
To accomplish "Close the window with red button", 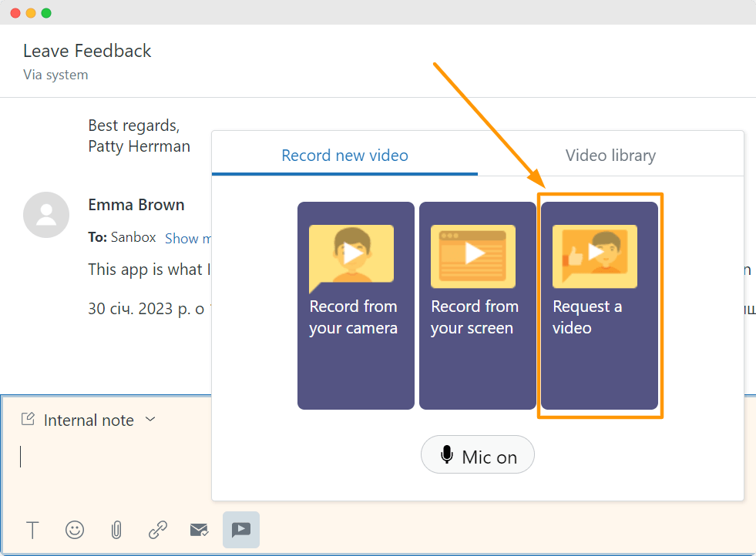I will point(15,13).
